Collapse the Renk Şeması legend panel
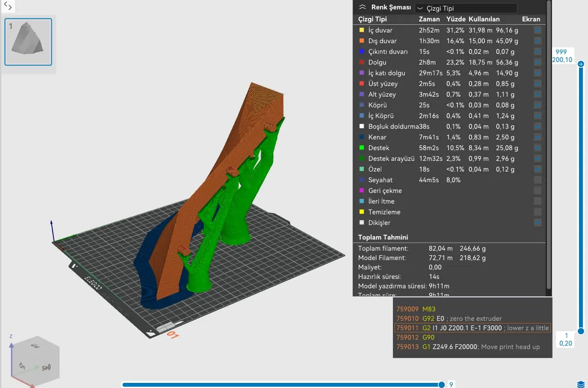This screenshot has height=388, width=588. point(362,7)
